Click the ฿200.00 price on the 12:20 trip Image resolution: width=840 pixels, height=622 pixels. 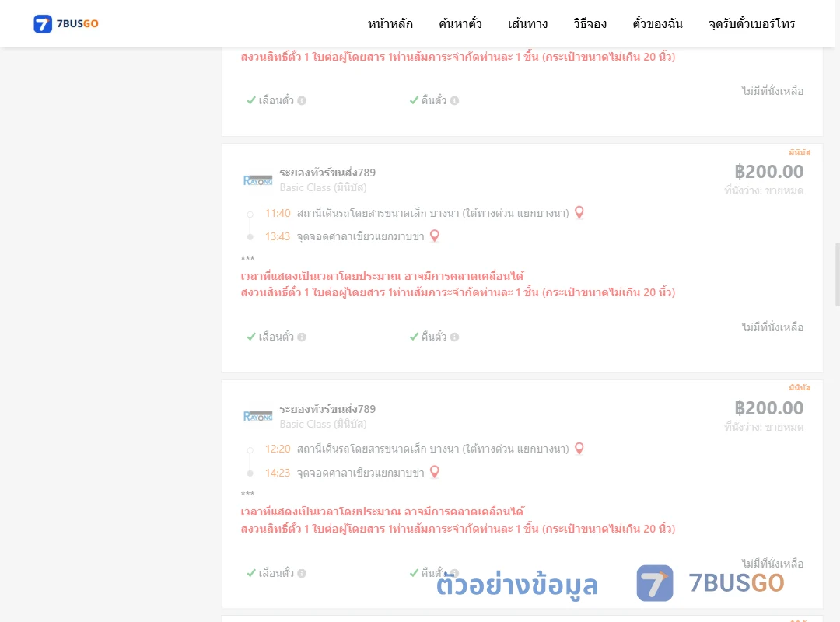click(768, 407)
